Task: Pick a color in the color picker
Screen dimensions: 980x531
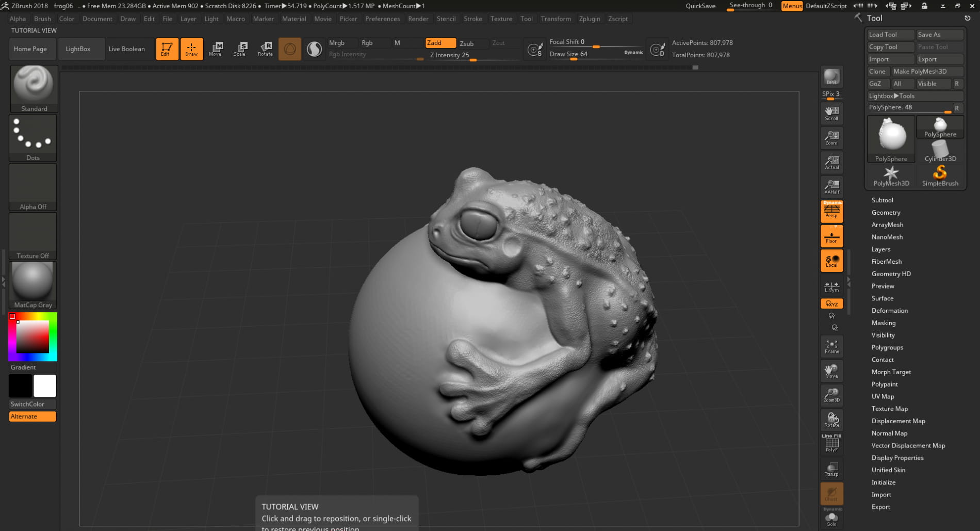Action: click(x=32, y=336)
